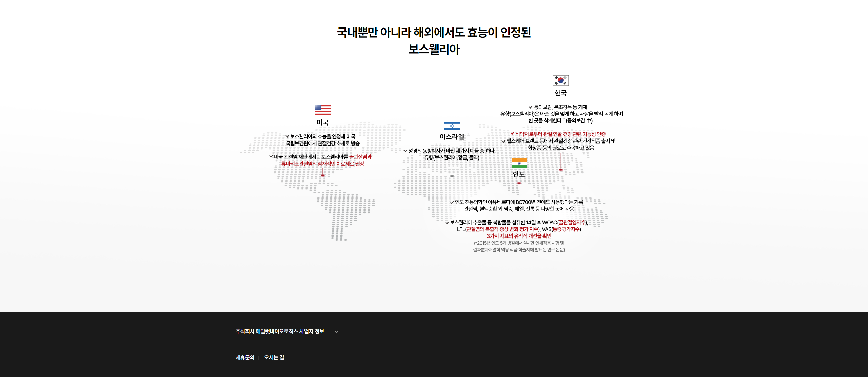This screenshot has width=868, height=377.
Task: Click the 미국 country label
Action: (322, 122)
